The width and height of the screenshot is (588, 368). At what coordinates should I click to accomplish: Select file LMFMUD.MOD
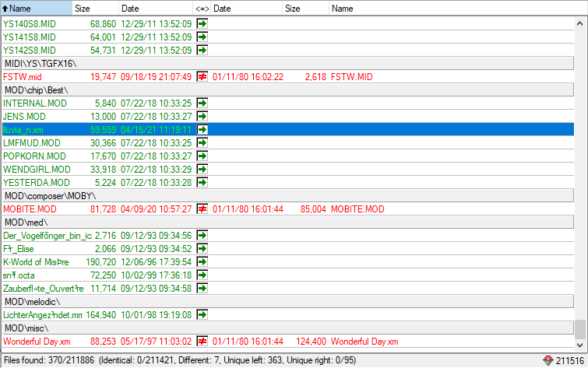[31, 143]
